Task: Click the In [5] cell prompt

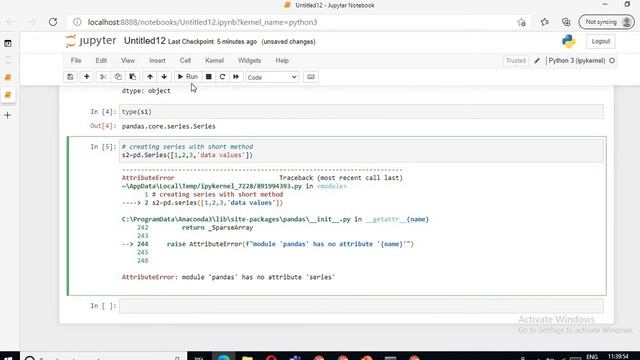Action: [x=103, y=147]
